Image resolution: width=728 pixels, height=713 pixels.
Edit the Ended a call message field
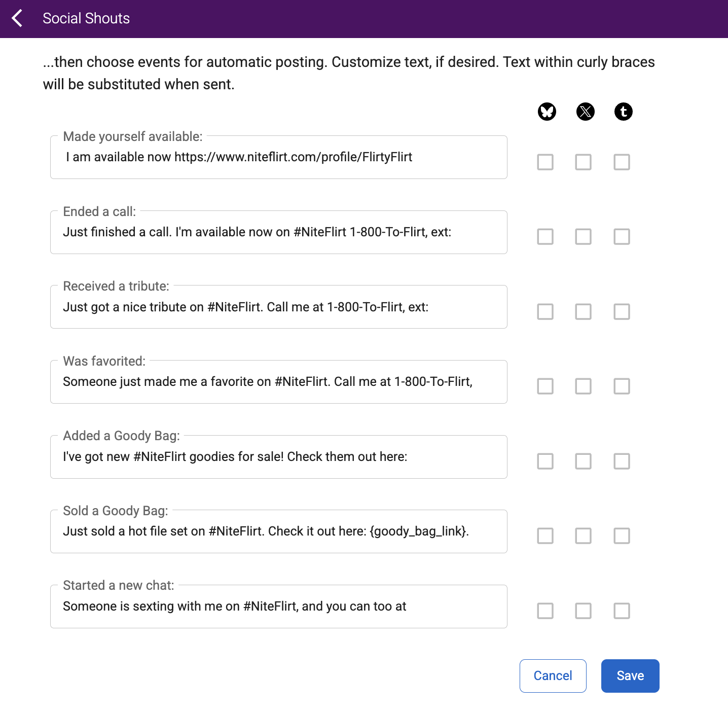279,232
